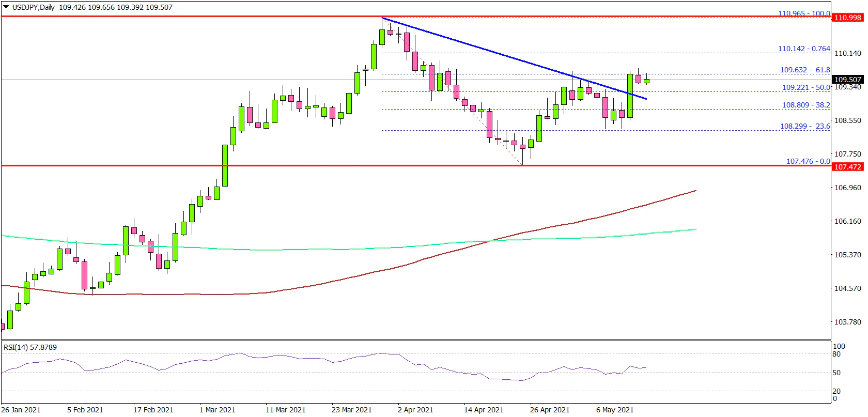868x417 pixels.
Task: Click the RSI(14) 57.8789 indicator label
Action: (x=30, y=347)
